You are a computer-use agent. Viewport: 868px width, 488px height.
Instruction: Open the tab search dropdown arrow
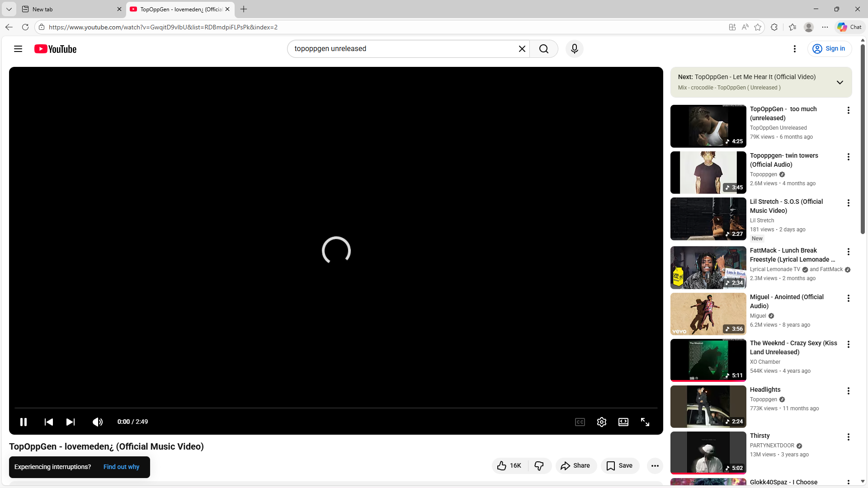(9, 9)
